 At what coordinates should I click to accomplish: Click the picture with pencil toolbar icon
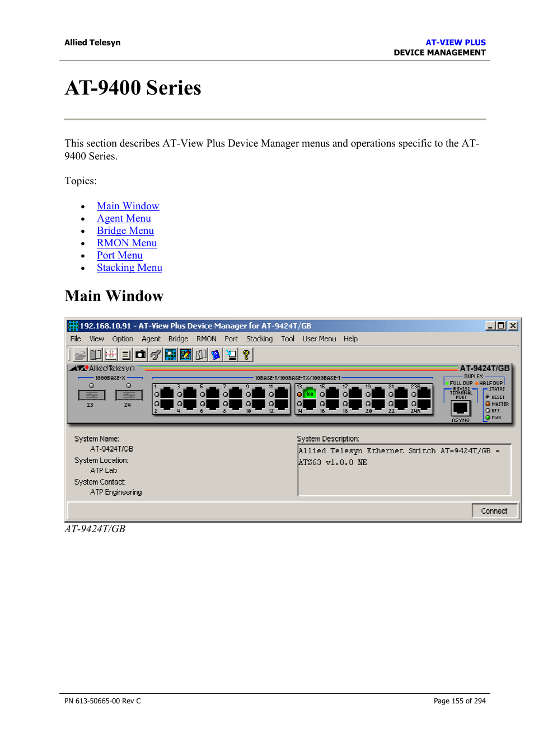click(x=186, y=355)
